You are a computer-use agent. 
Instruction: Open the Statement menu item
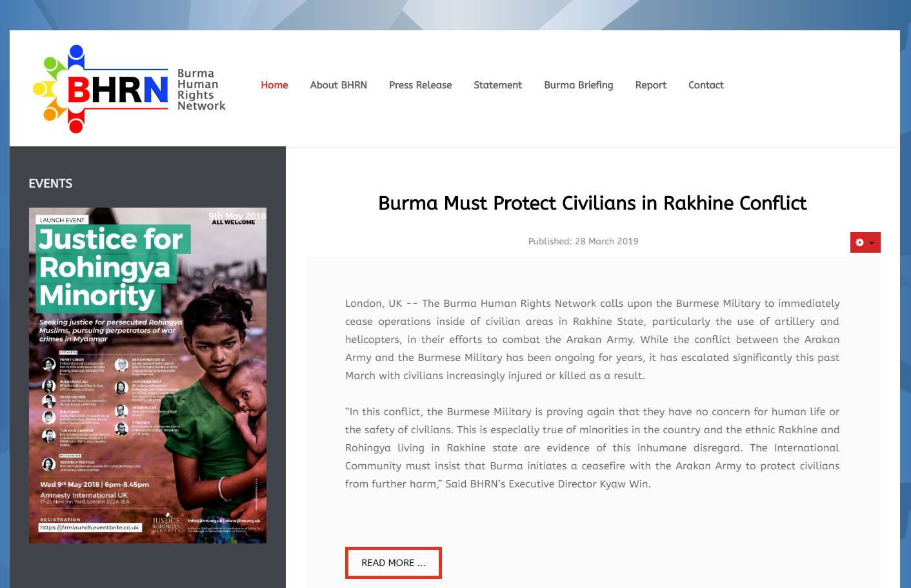click(497, 85)
